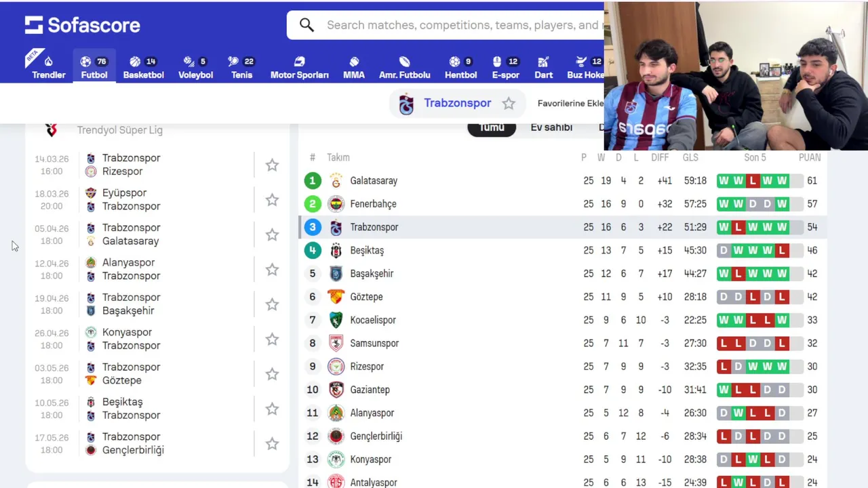Select the Tümü standings tab
The width and height of the screenshot is (868, 488).
[492, 127]
